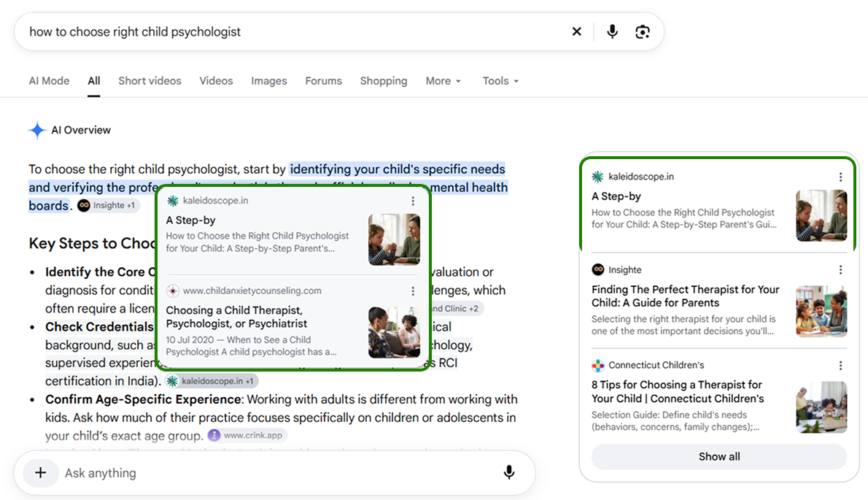Click thumbnail of childanxietycounseling.com popup card
The width and height of the screenshot is (868, 500).
394,332
